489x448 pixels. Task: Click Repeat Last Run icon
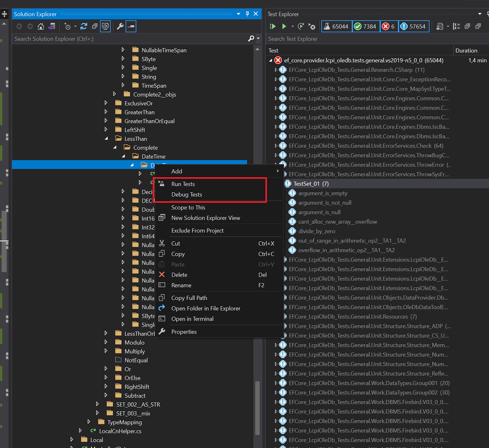coord(301,27)
